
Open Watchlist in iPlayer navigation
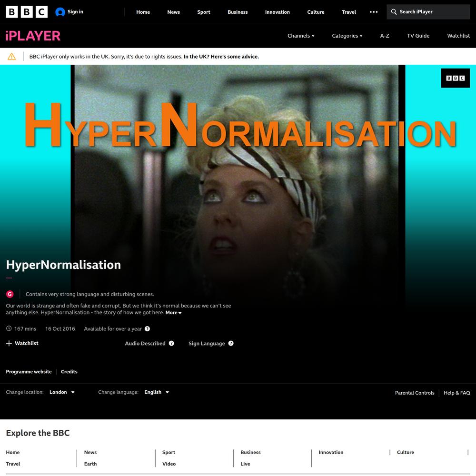click(458, 36)
